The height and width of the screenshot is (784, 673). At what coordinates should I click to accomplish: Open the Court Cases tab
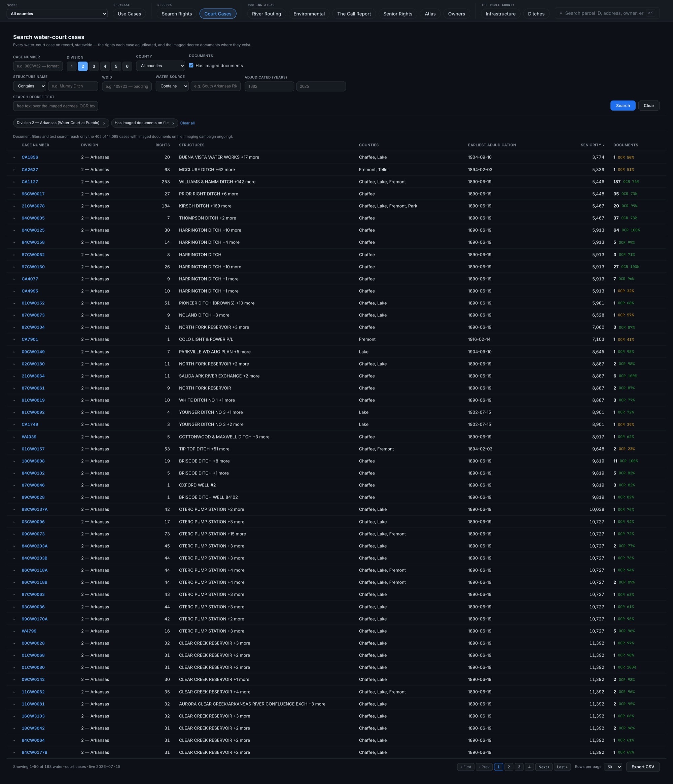pyautogui.click(x=218, y=14)
